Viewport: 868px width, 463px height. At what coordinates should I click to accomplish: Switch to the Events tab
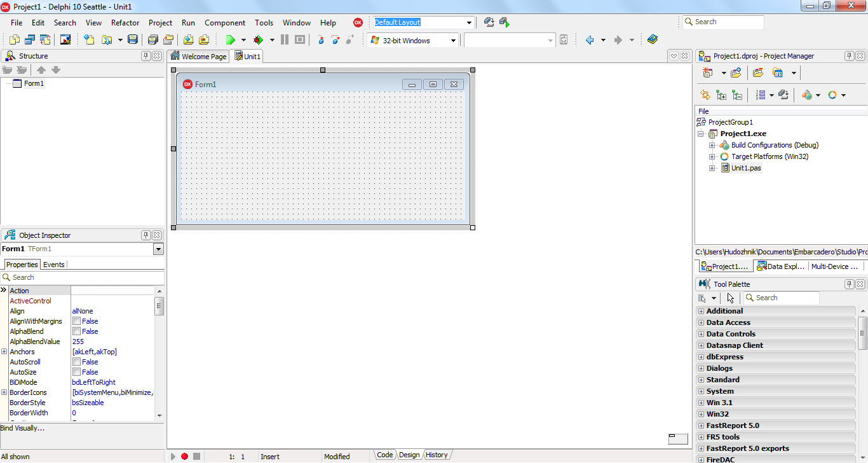pos(53,265)
